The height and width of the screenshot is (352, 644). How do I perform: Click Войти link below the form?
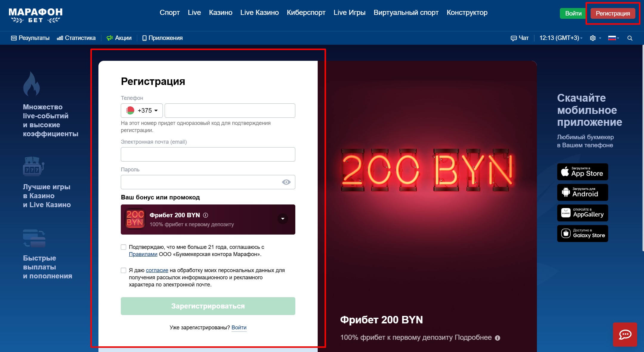239,328
